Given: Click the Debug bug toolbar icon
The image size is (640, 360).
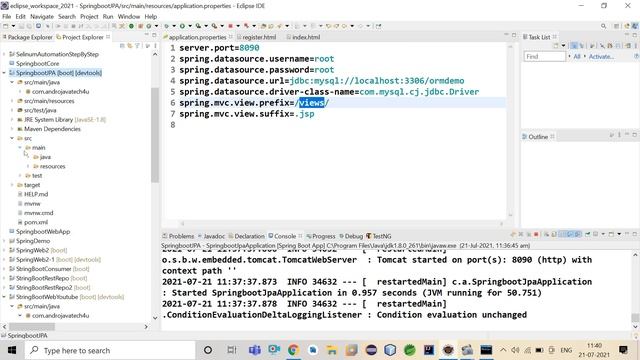Looking at the screenshot, I should 167,26.
